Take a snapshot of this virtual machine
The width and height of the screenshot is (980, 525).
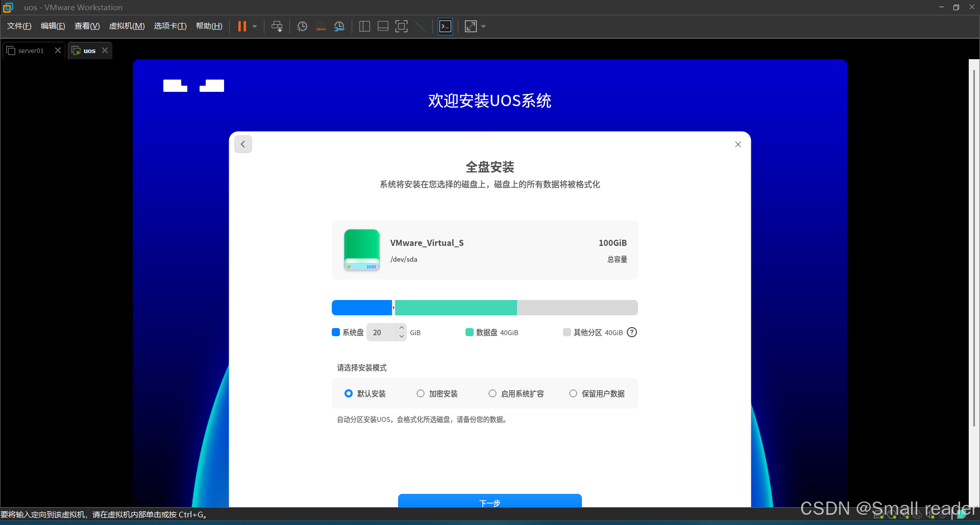(x=302, y=26)
